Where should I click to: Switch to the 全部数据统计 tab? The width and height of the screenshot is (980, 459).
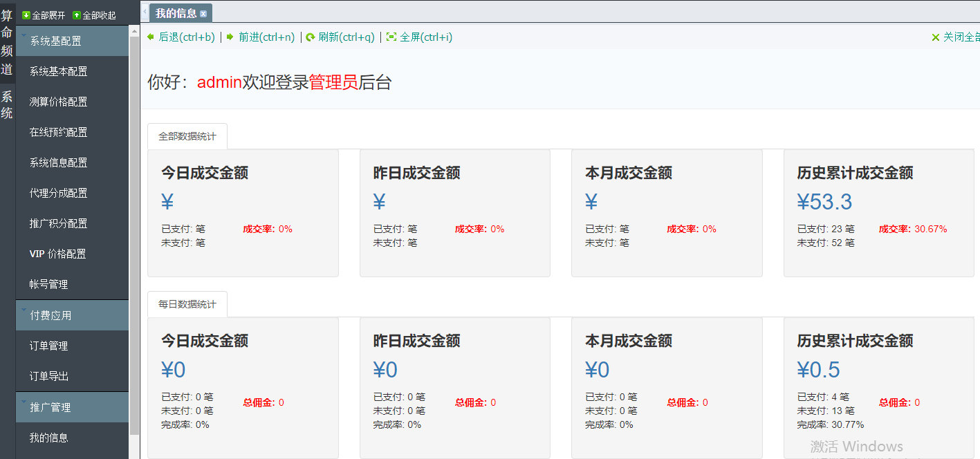[x=187, y=135]
